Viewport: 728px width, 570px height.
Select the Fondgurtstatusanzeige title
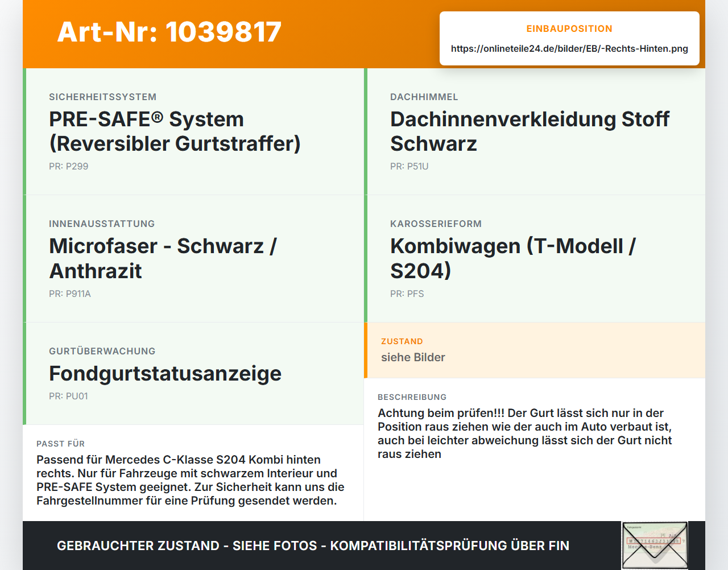[x=165, y=373]
